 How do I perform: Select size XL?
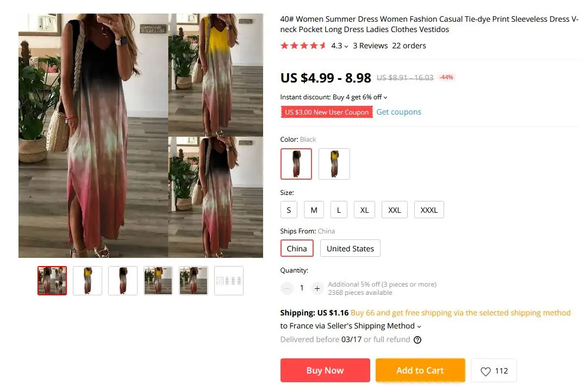[364, 210]
